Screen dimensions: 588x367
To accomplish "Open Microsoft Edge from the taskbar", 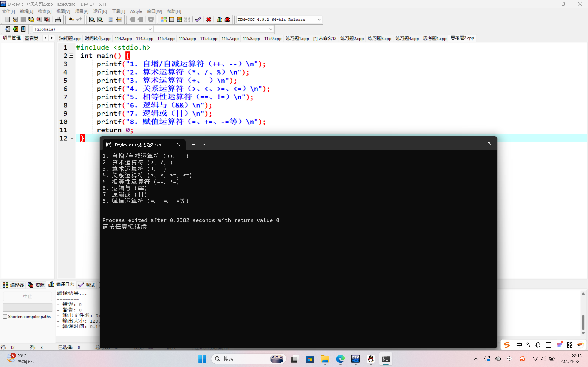I will [340, 359].
